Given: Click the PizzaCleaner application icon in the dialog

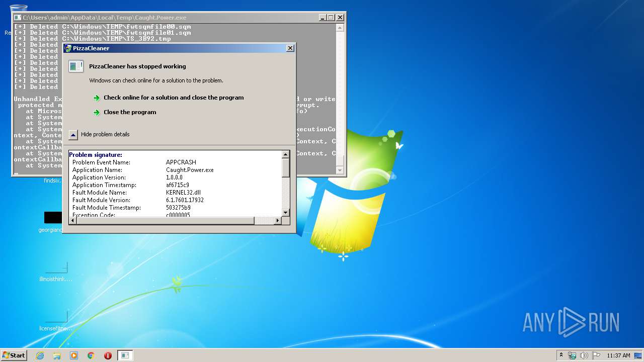Looking at the screenshot, I should pos(76,66).
